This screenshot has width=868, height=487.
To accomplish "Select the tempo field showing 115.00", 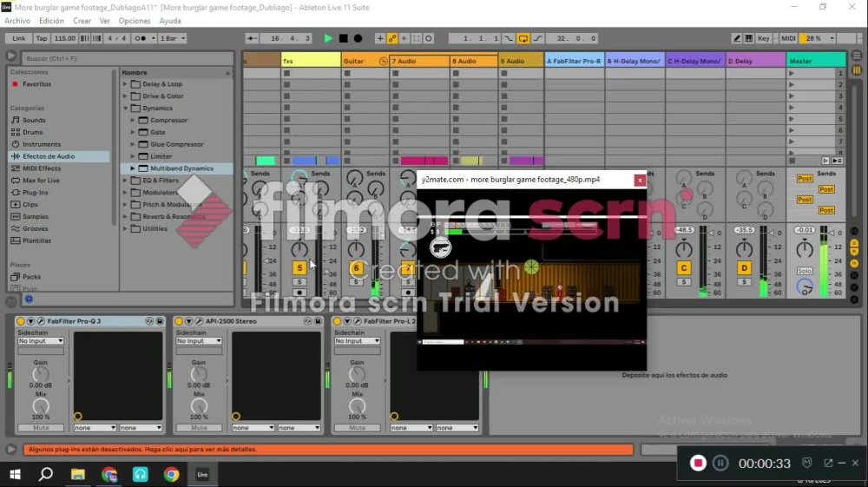I will [x=65, y=38].
